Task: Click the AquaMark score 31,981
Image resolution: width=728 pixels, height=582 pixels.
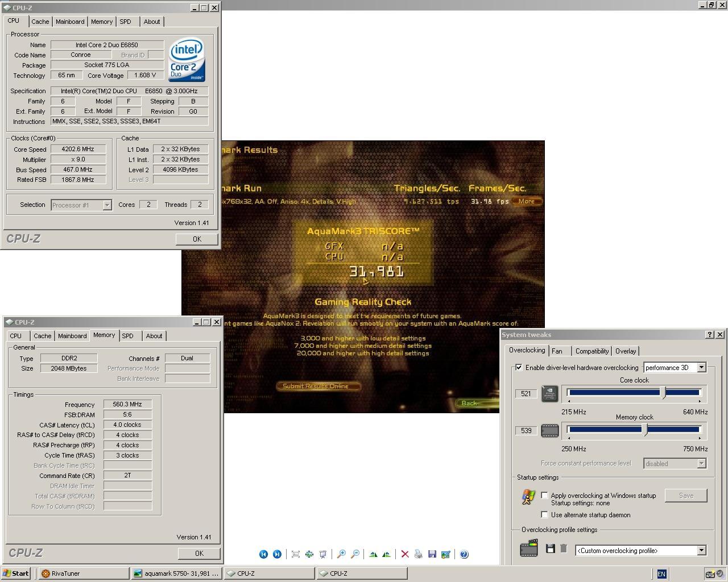Action: tap(377, 272)
